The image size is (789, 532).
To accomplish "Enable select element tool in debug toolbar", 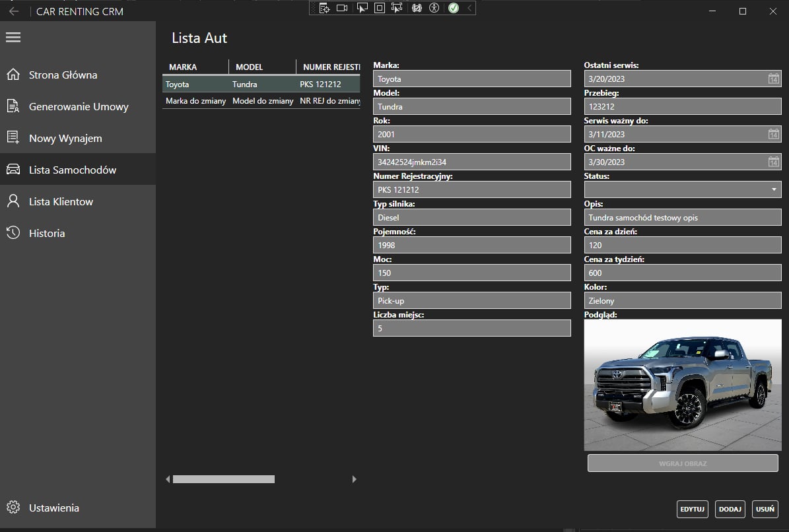I will tap(362, 8).
